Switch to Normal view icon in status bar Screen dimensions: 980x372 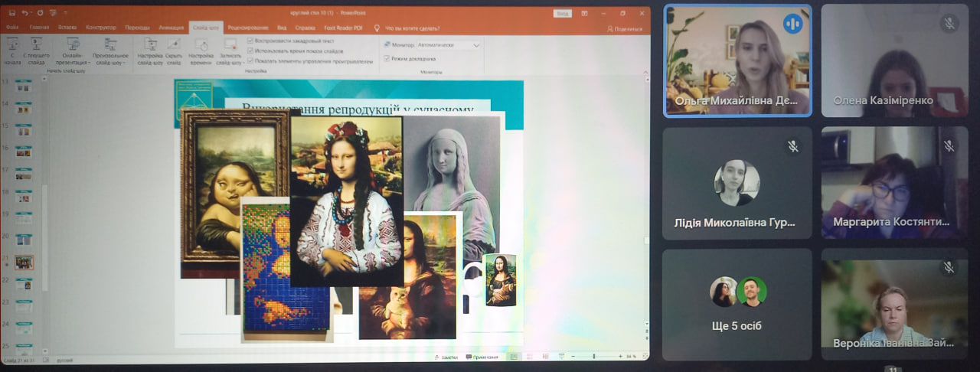coord(514,357)
